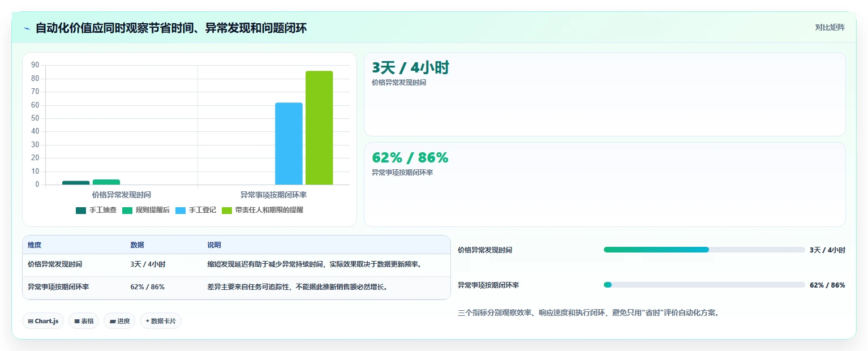868x351 pixels.
Task: Click the 缩短发现延迟 description cell
Action: click(x=314, y=264)
